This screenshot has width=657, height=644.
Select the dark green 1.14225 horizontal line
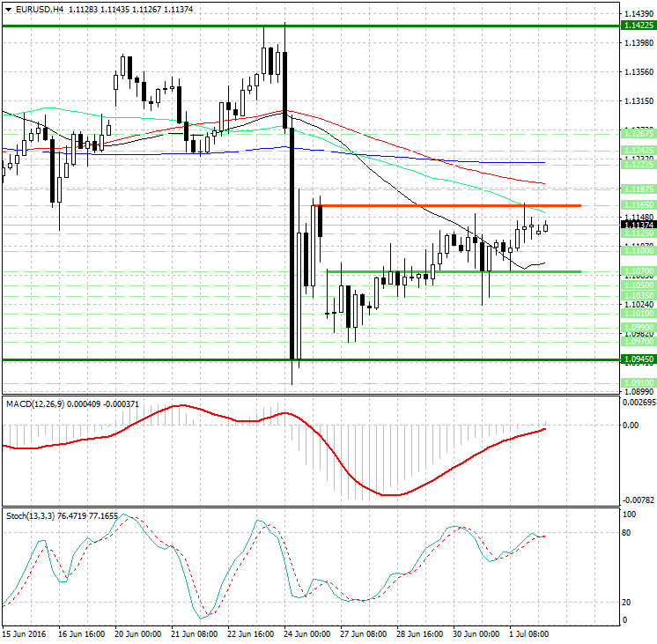(x=311, y=26)
